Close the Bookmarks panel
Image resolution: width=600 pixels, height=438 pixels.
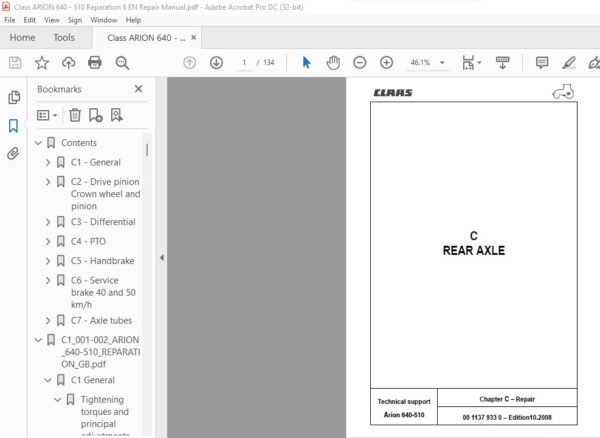pos(139,89)
